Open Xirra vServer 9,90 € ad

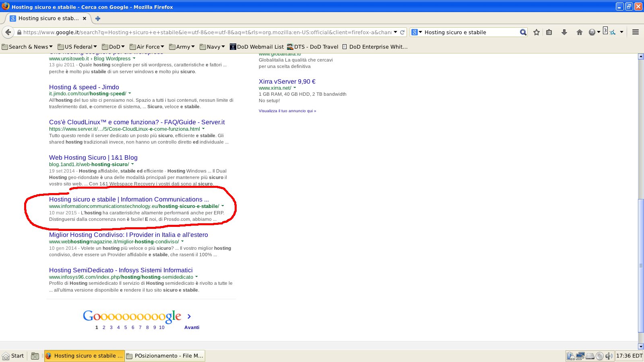pos(287,81)
